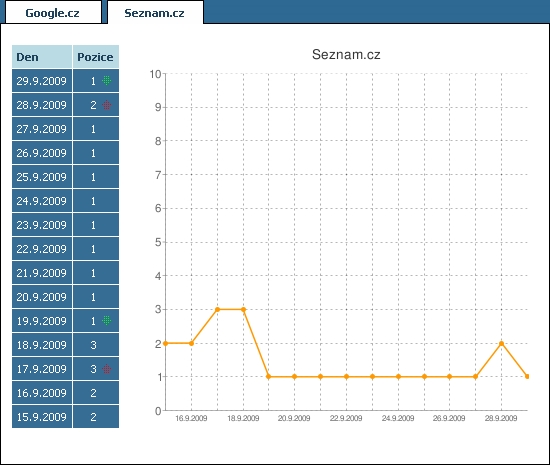The image size is (550, 465).
Task: Click position value for 27.9.2009 row
Action: point(93,129)
